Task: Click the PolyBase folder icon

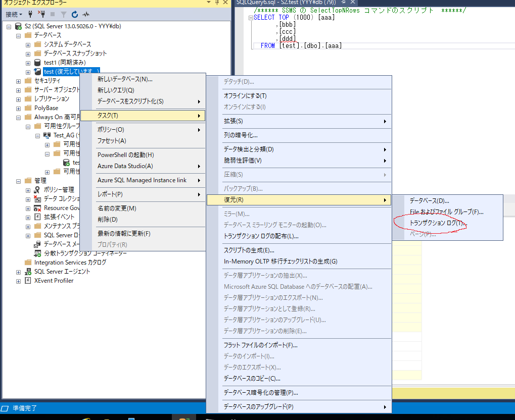Action: point(28,108)
